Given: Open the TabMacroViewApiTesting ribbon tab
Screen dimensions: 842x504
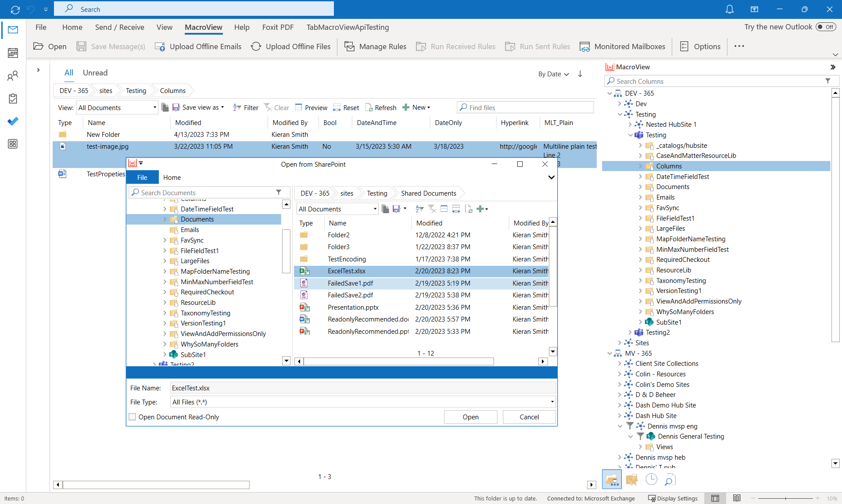Looking at the screenshot, I should pyautogui.click(x=348, y=27).
